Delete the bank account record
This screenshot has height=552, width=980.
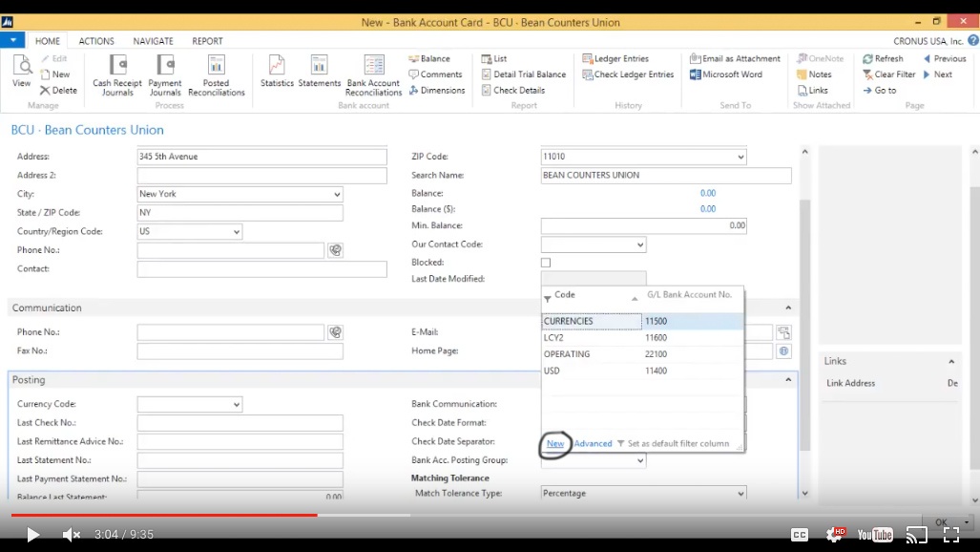58,90
